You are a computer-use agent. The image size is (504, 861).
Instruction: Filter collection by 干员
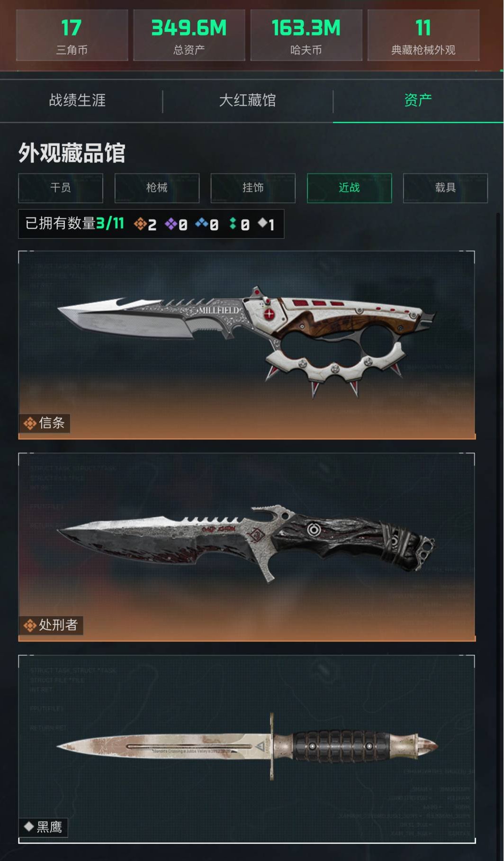(61, 188)
